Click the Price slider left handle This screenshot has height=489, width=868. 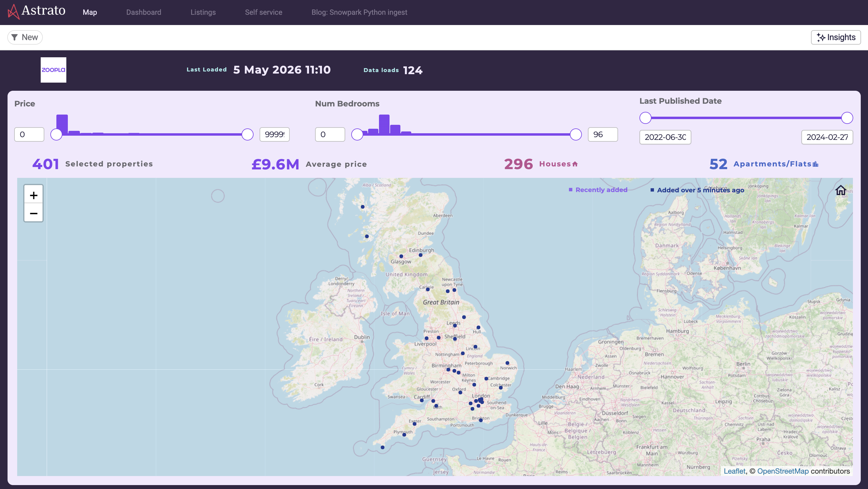click(56, 134)
